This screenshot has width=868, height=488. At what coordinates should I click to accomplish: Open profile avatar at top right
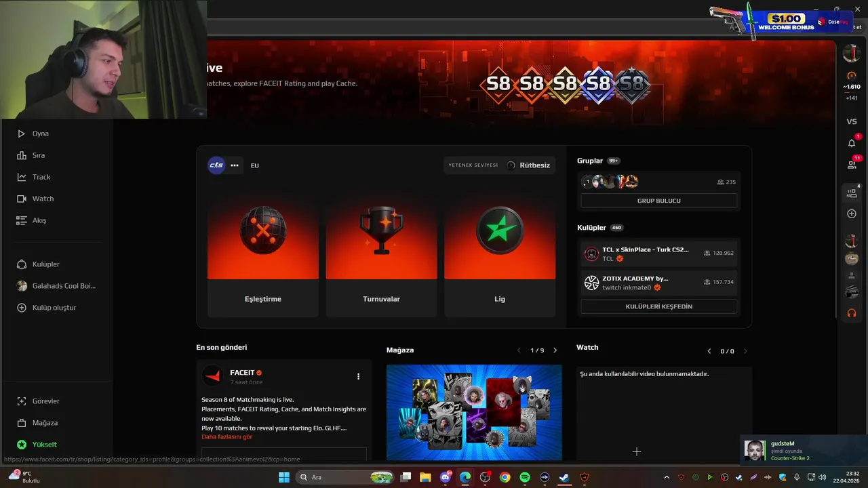pos(851,53)
